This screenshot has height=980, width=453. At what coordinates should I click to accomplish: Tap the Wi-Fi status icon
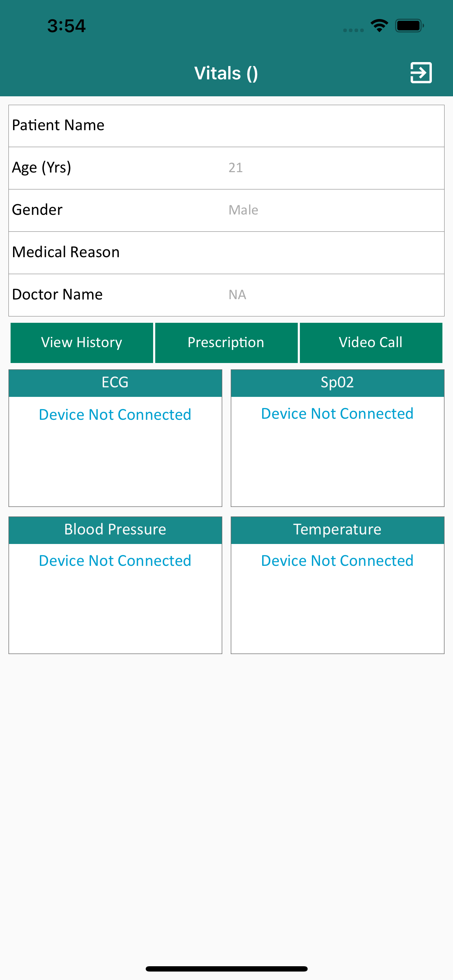point(379,26)
